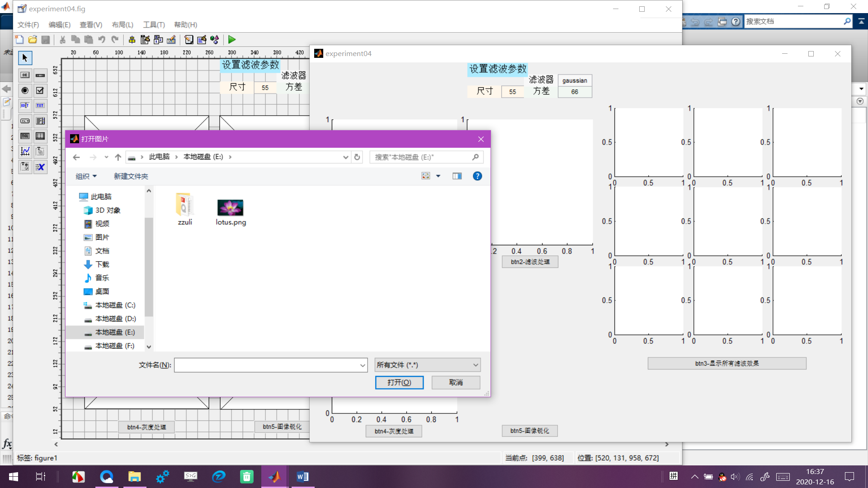Open the Menu Editor tool
The height and width of the screenshot is (488, 868).
[145, 40]
